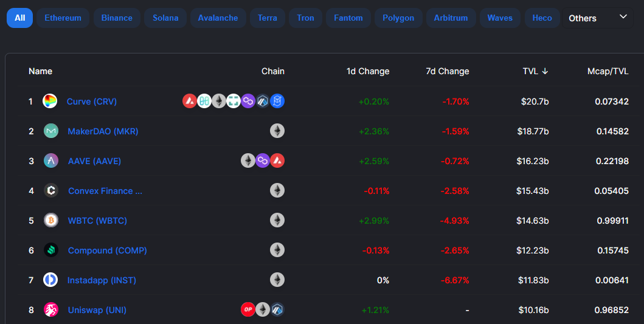Click the Polygon chain icon in AAVE row
644x324 pixels.
point(263,160)
